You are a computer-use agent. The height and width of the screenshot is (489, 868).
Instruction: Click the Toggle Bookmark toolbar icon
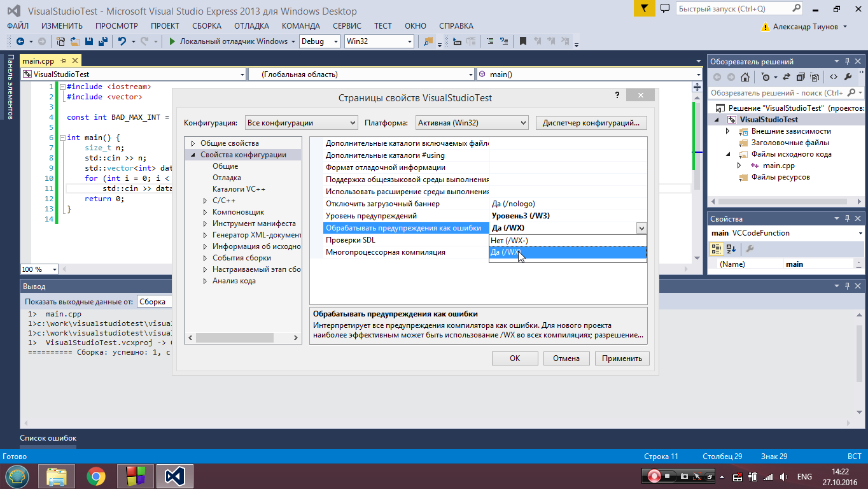[x=523, y=41]
